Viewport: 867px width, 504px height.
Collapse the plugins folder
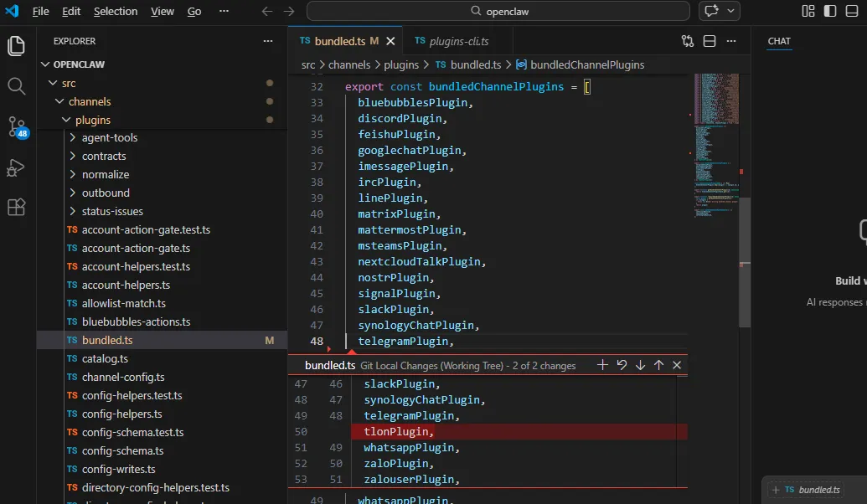pyautogui.click(x=92, y=120)
